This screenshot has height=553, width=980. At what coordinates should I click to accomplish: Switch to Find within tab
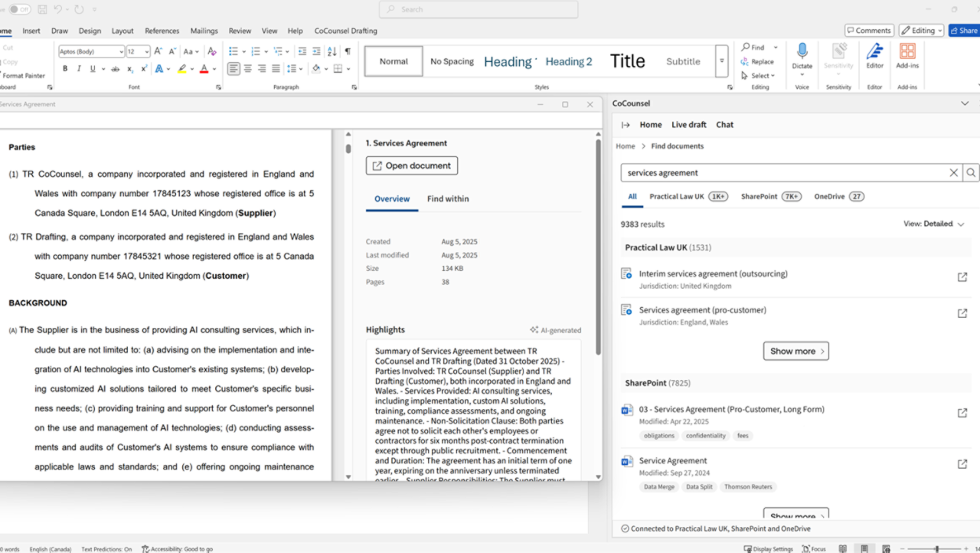[x=448, y=199]
